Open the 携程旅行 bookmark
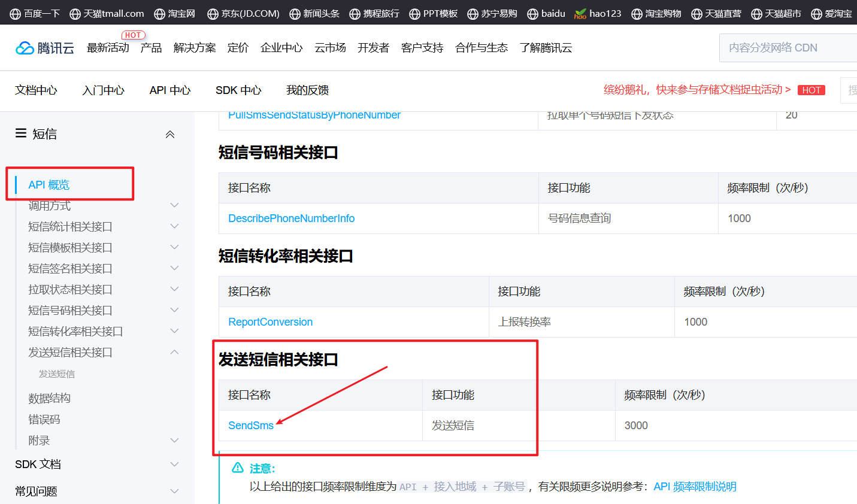Viewport: 857px width, 504px height. click(374, 13)
